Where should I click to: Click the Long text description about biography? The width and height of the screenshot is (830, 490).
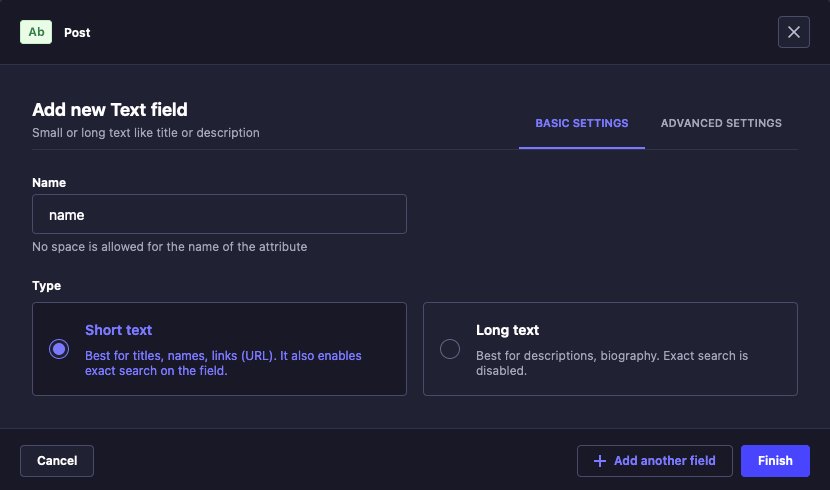[x=611, y=363]
